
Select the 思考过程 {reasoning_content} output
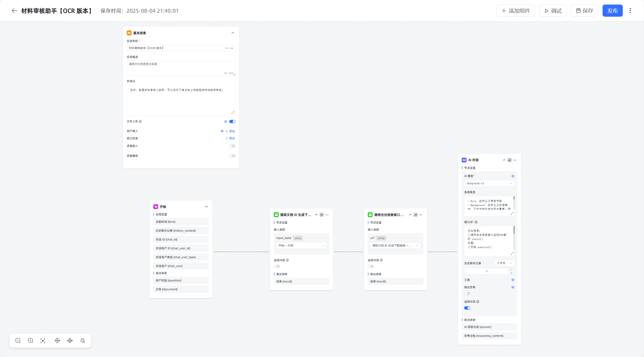489,336
